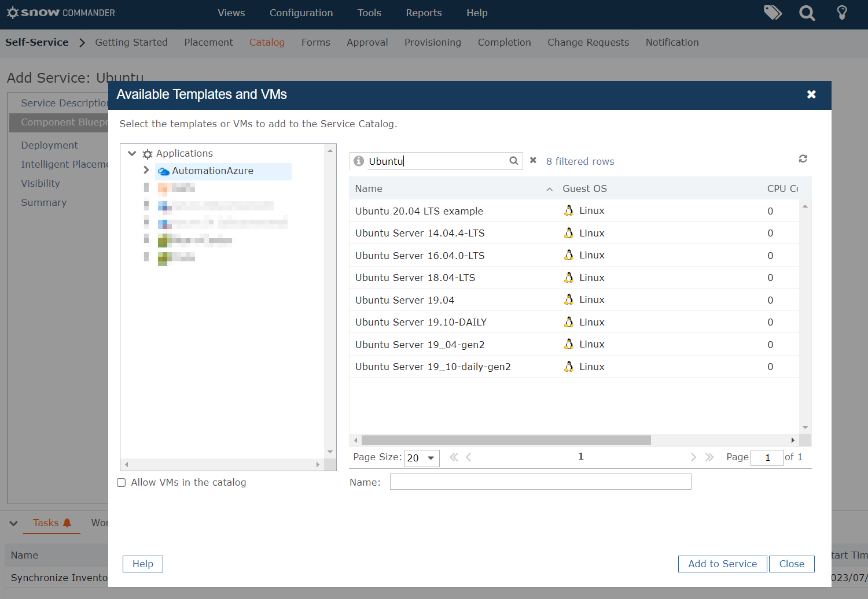Collapse the bottom Tasks panel chevron
The image size is (868, 599).
(13, 523)
